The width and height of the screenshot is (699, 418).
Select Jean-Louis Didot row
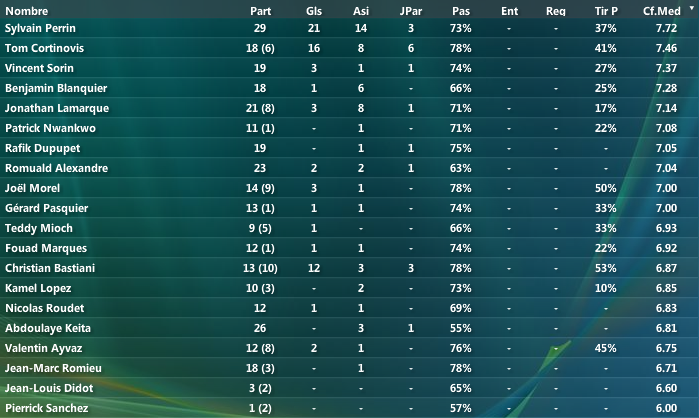click(x=350, y=388)
